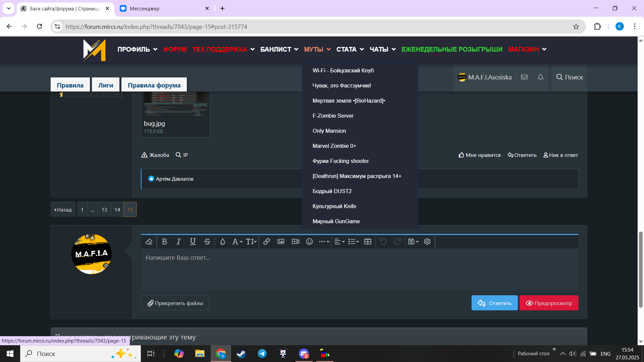
Task: Open the ЧАТЫ menu
Action: (382, 49)
